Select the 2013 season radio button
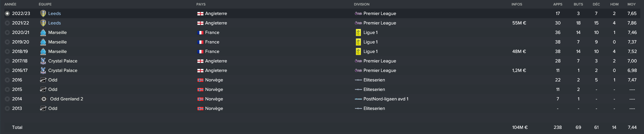The image size is (644, 134). click(7, 108)
